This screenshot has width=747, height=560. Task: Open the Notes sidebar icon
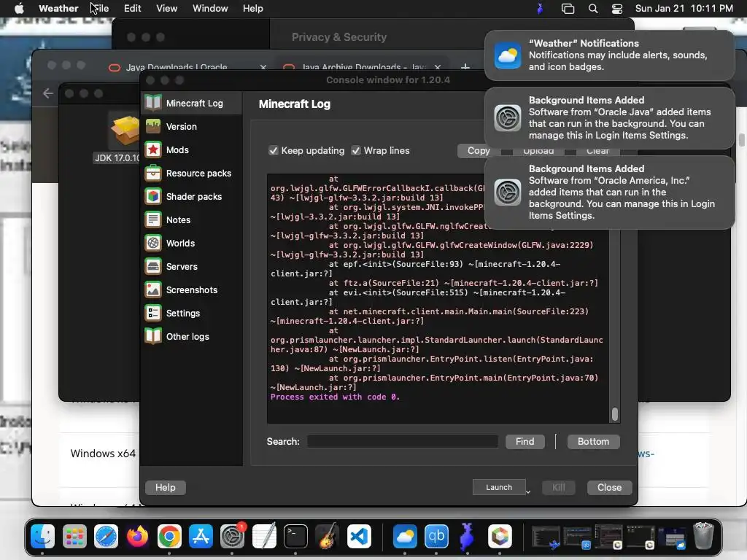(x=153, y=219)
